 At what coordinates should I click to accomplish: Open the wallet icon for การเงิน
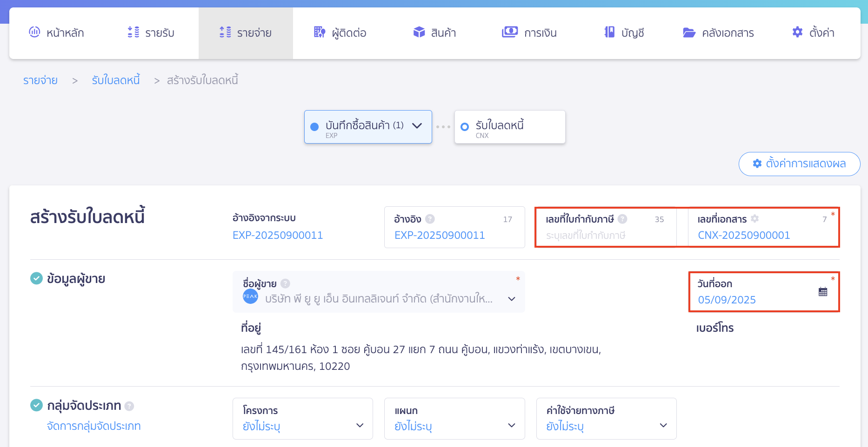[x=510, y=32]
